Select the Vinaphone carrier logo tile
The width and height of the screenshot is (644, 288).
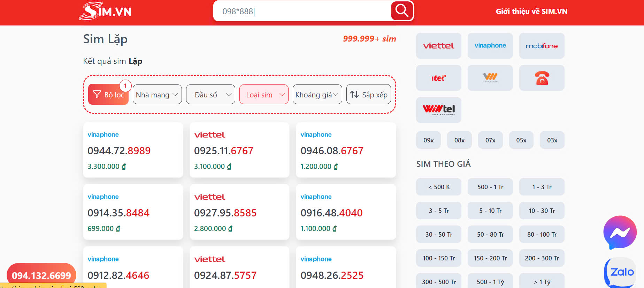(490, 46)
